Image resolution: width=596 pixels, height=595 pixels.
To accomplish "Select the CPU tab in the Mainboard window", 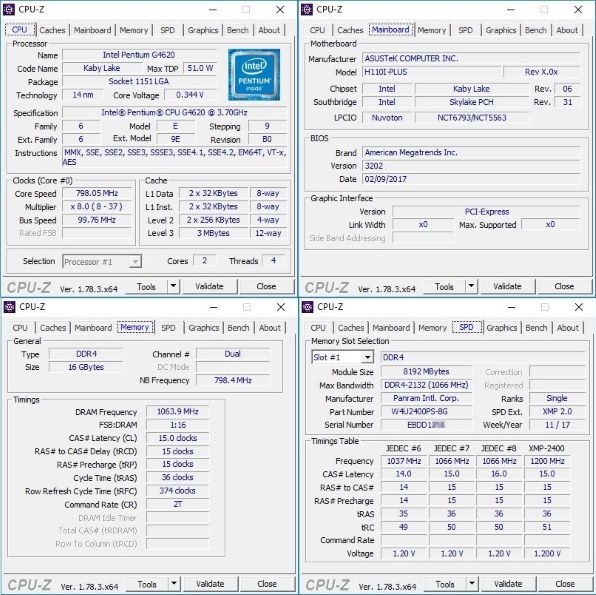I will (317, 30).
